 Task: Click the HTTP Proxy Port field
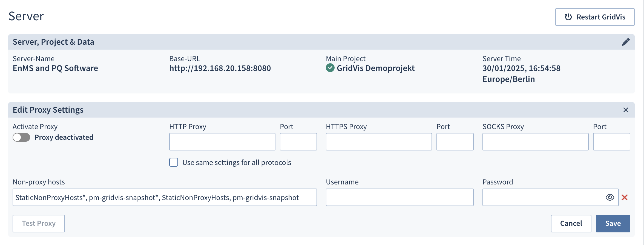(298, 142)
